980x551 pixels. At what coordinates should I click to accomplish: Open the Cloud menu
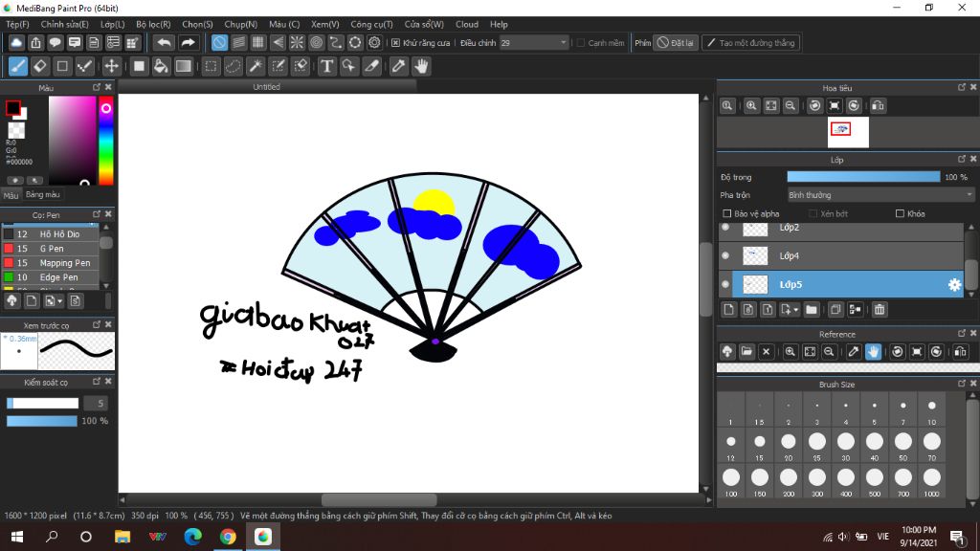[467, 24]
